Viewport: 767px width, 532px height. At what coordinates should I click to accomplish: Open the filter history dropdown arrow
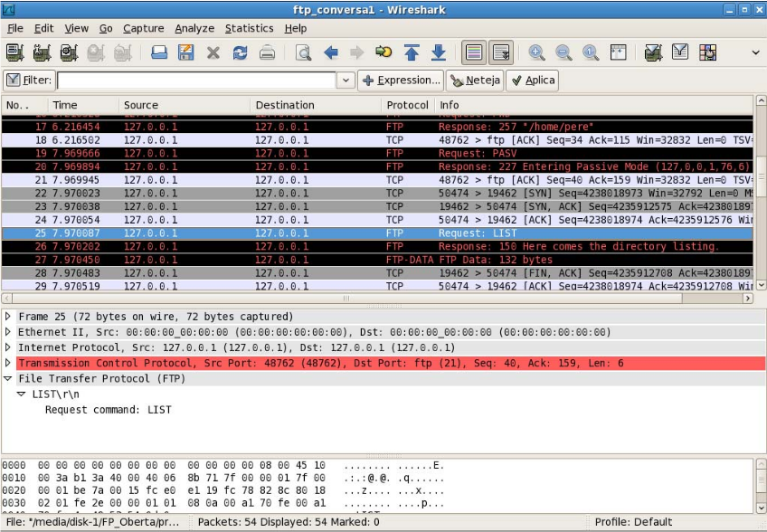(346, 81)
